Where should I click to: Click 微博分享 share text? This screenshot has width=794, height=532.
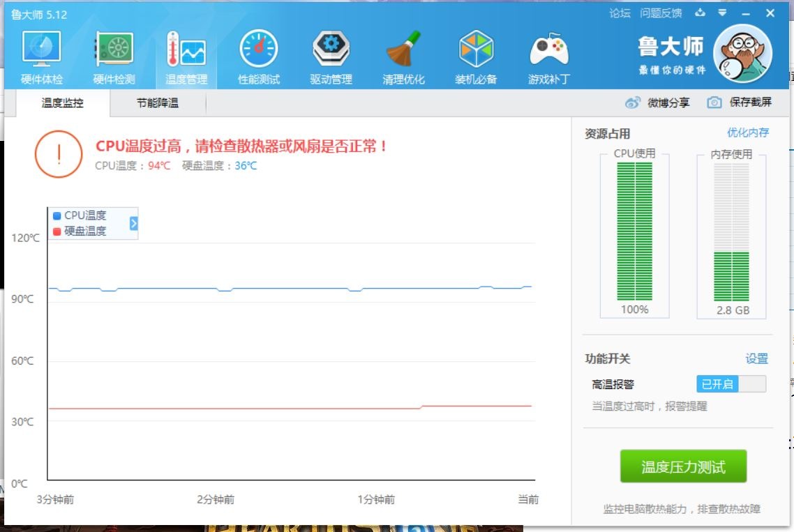[x=668, y=102]
